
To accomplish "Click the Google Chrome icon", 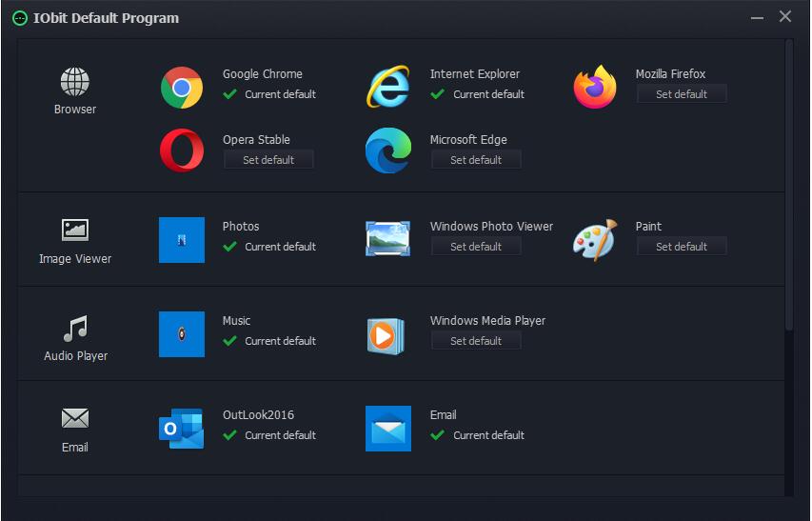I will (x=181, y=87).
